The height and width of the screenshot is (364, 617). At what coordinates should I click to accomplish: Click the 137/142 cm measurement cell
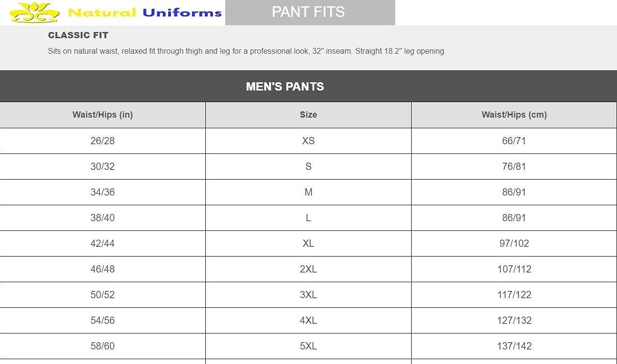tap(514, 346)
